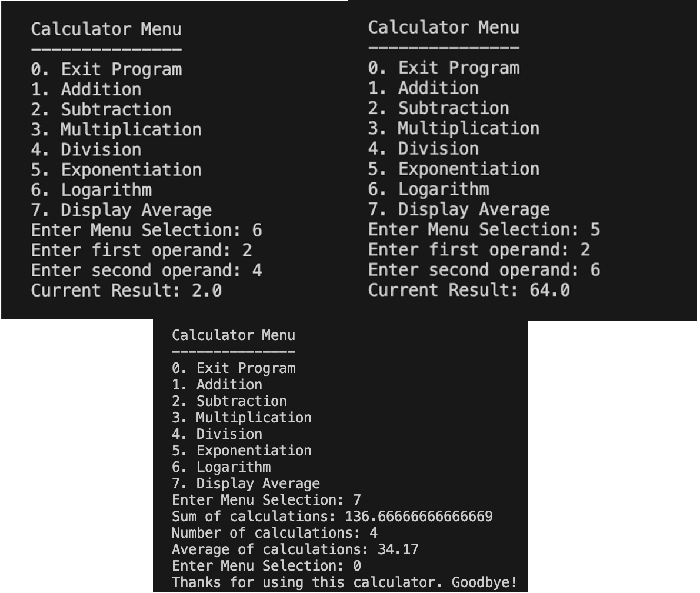Viewport: 700px width, 593px height.
Task: Click 'Enter Menu Selection: 5' line
Action: coord(484,230)
